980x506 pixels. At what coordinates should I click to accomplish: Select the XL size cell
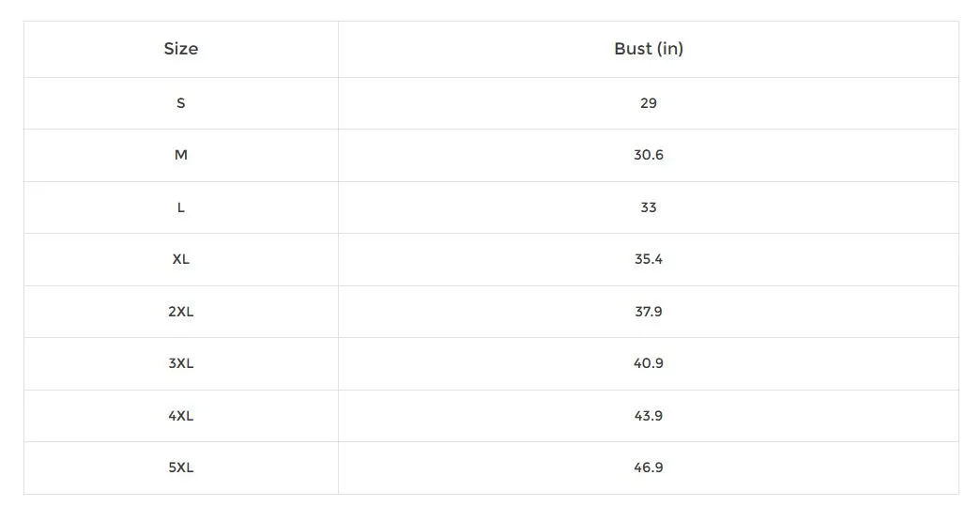point(181,260)
